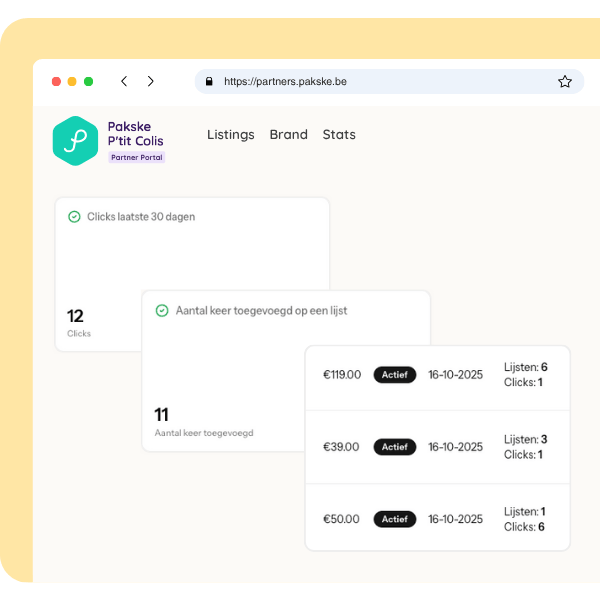The image size is (600, 600).
Task: Click the Pakske P'tit Colis brand name
Action: coord(135,134)
